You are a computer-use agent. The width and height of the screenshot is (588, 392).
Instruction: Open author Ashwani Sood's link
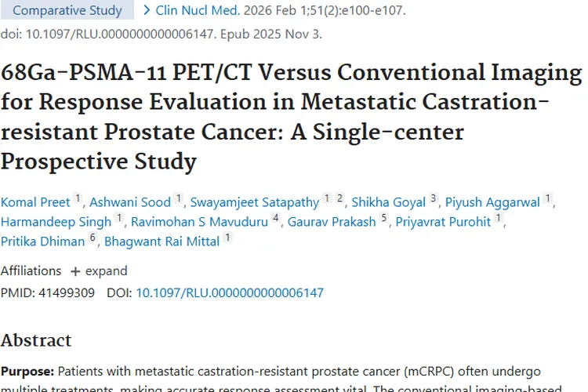131,202
